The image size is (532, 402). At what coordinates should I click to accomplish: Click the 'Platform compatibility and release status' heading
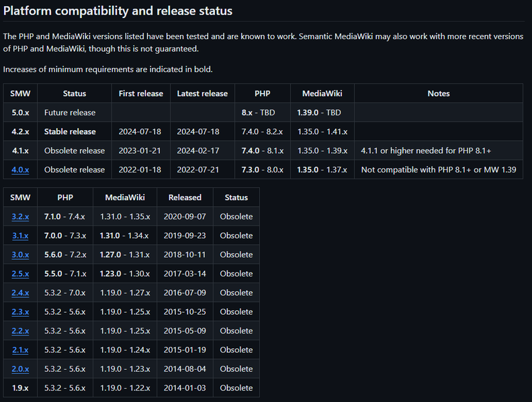[118, 11]
